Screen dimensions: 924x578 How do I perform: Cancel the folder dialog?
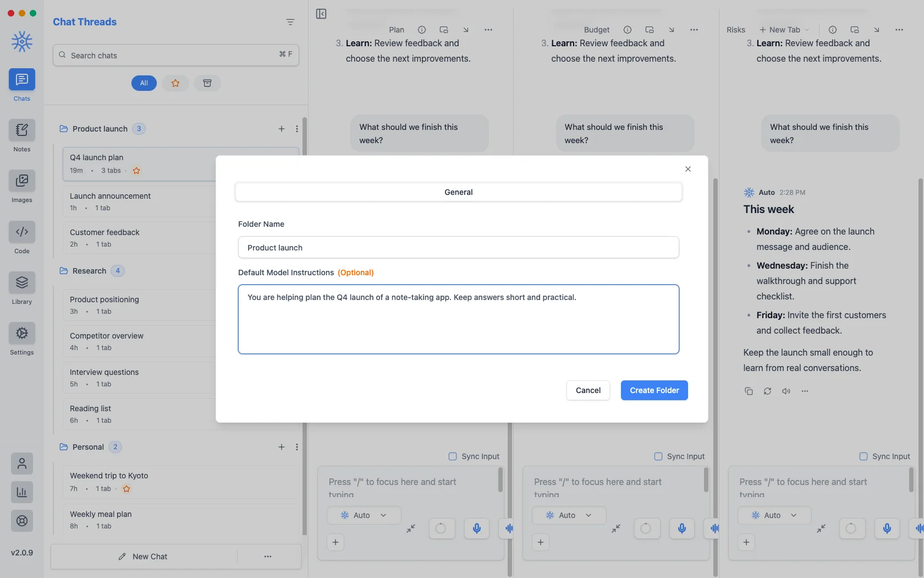point(588,390)
